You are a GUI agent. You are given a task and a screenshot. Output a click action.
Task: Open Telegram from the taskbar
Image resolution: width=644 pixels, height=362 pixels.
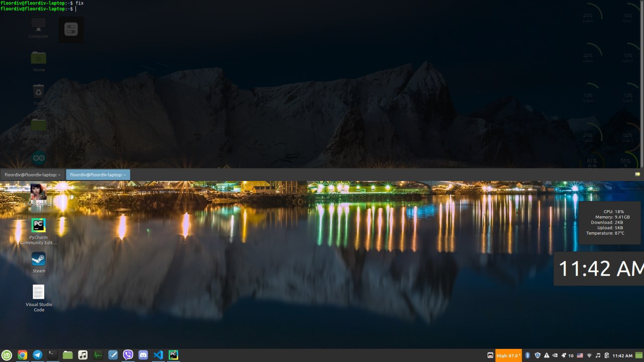point(37,355)
